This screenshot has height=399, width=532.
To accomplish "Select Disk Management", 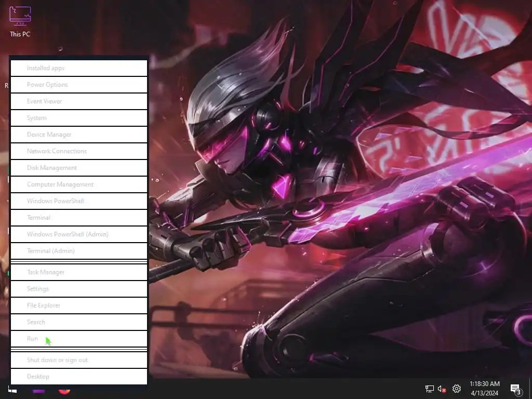I will click(79, 168).
